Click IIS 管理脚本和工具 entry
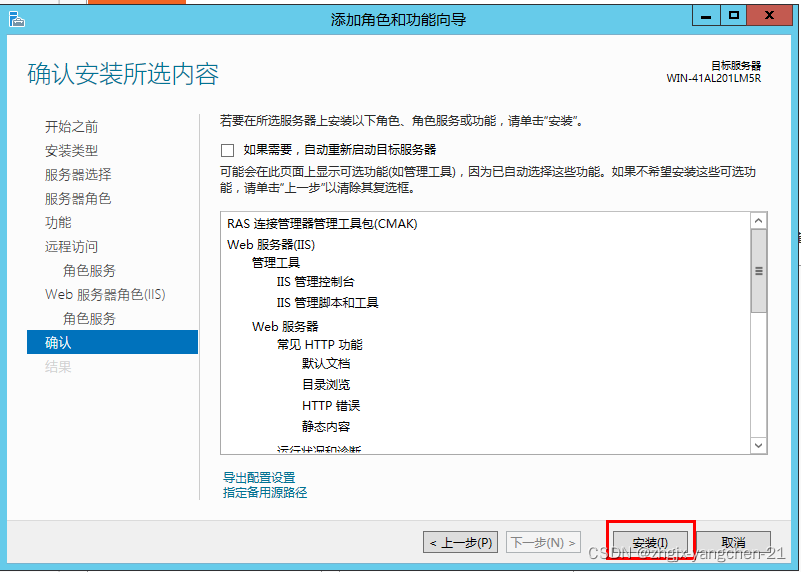 pyautogui.click(x=327, y=302)
